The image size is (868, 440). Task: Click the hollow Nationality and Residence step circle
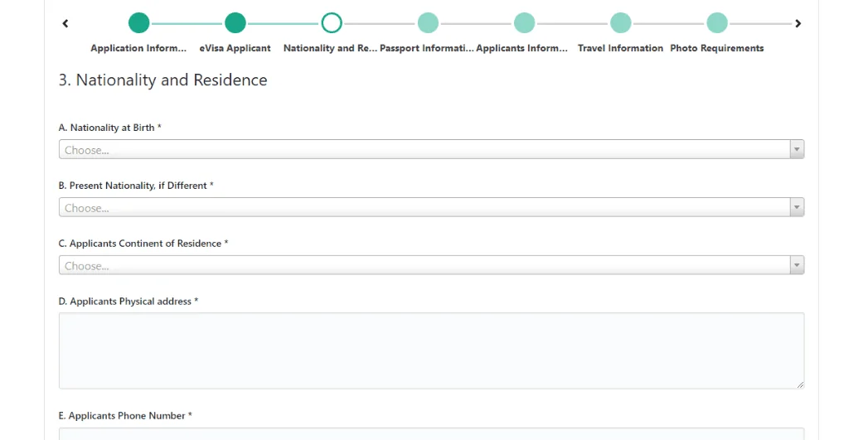(x=332, y=23)
